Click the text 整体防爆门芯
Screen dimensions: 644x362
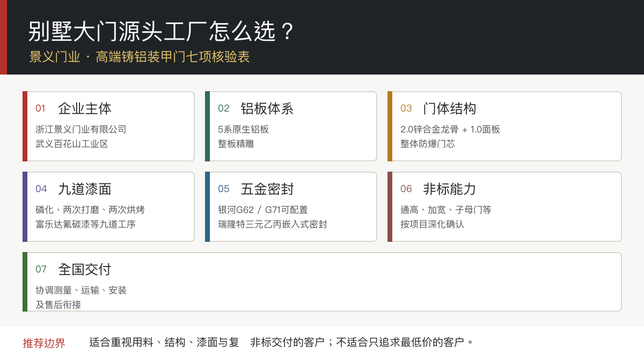pyautogui.click(x=428, y=144)
